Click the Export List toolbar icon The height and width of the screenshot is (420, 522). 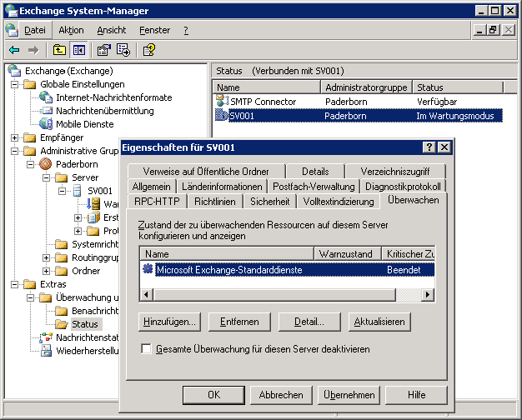click(123, 50)
